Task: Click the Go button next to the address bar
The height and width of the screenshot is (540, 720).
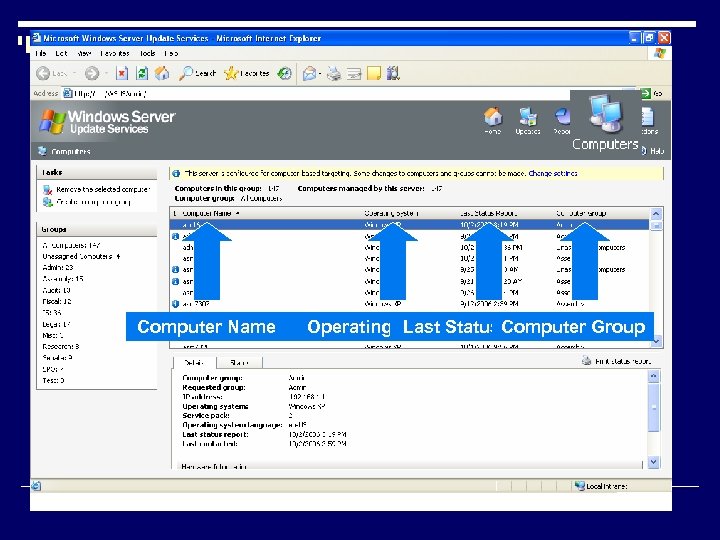Action: (x=652, y=93)
